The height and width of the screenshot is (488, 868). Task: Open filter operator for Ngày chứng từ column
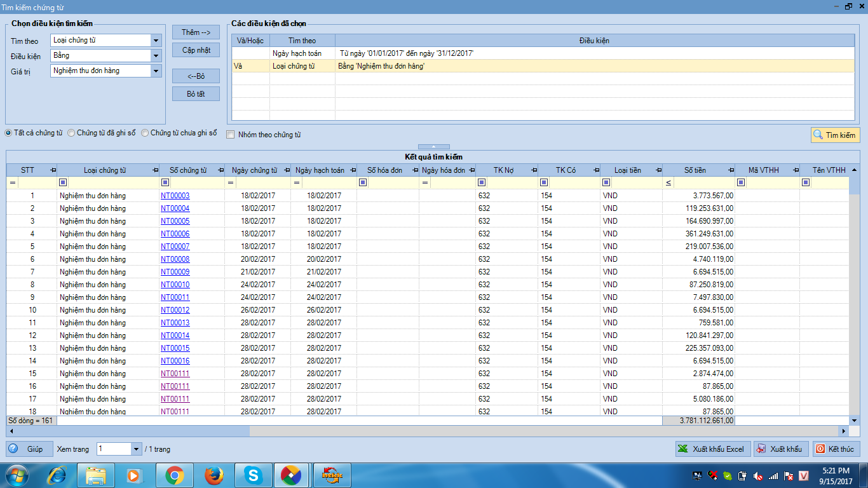click(230, 183)
